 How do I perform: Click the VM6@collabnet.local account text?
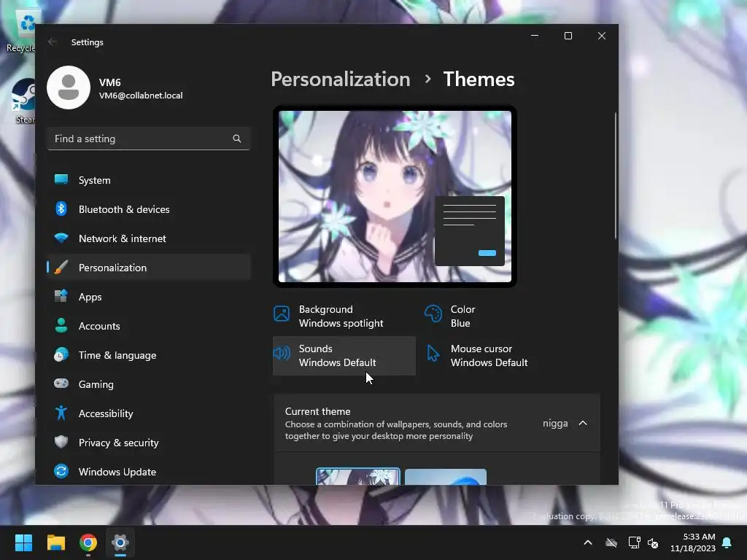click(x=141, y=96)
